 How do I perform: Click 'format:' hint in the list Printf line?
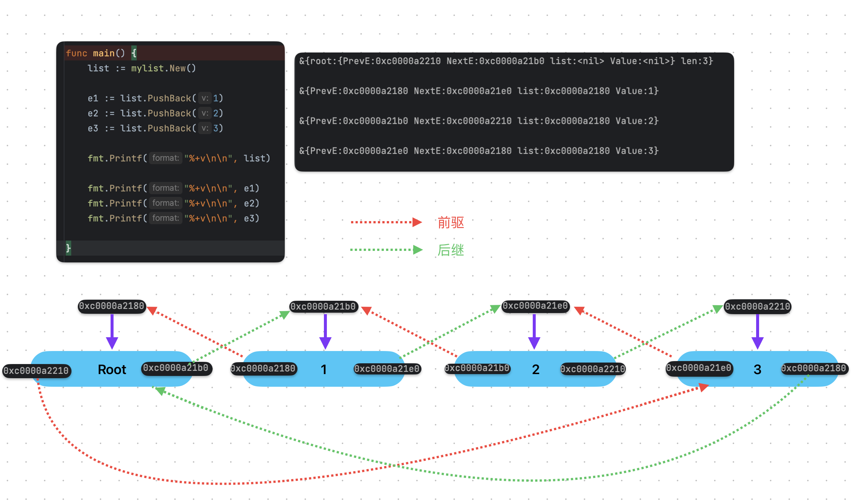(x=166, y=158)
